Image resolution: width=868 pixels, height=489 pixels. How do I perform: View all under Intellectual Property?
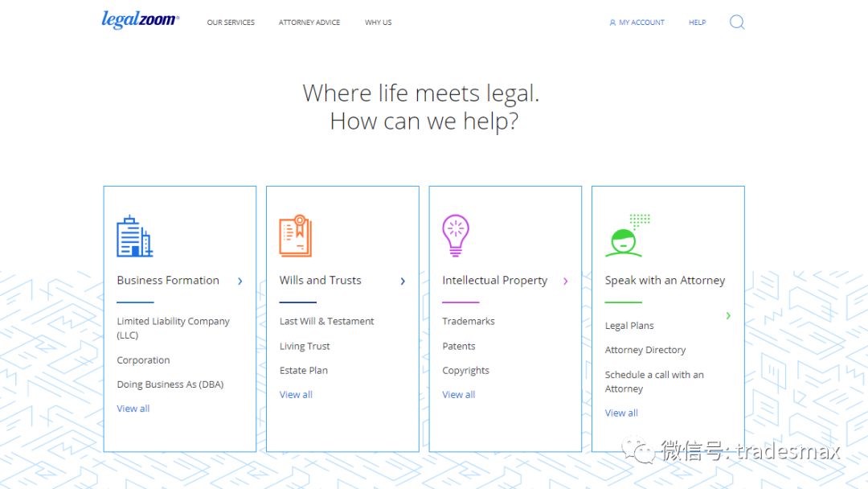click(459, 395)
